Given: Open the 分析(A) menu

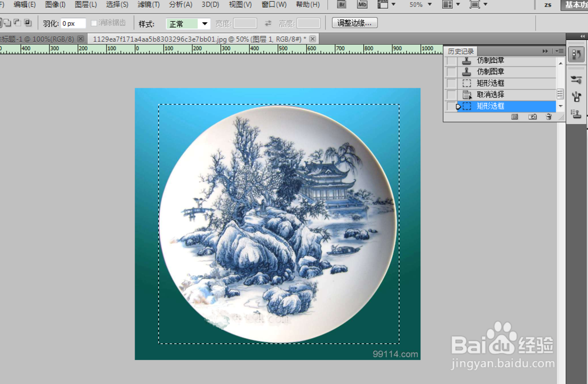Looking at the screenshot, I should tap(181, 5).
